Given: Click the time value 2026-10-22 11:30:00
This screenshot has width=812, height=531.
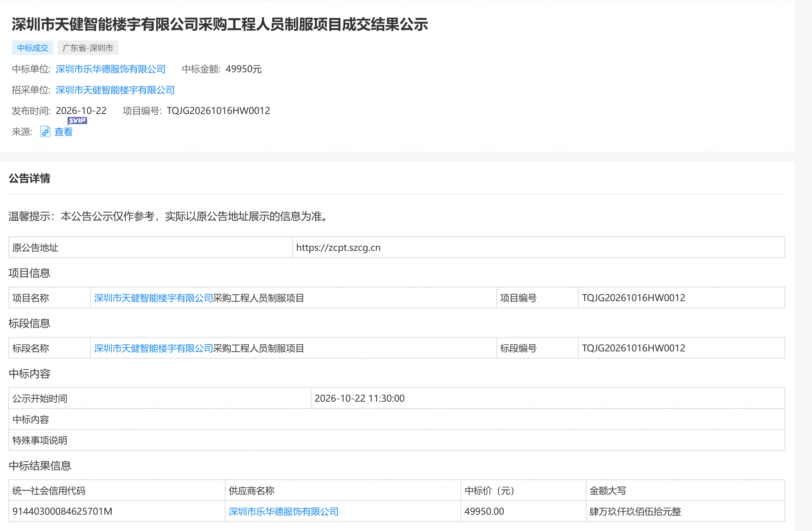Looking at the screenshot, I should click(x=359, y=398).
